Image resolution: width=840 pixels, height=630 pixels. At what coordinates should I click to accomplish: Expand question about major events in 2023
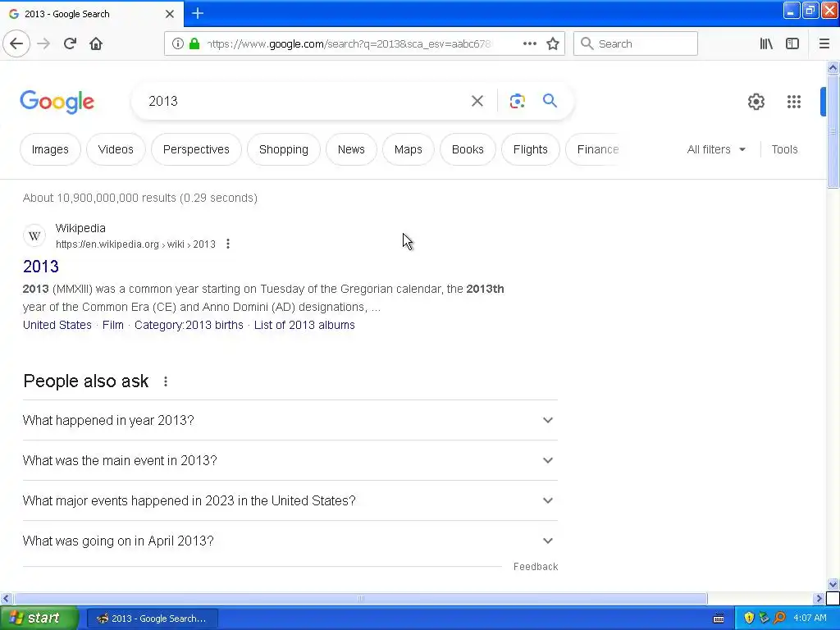pyautogui.click(x=290, y=500)
